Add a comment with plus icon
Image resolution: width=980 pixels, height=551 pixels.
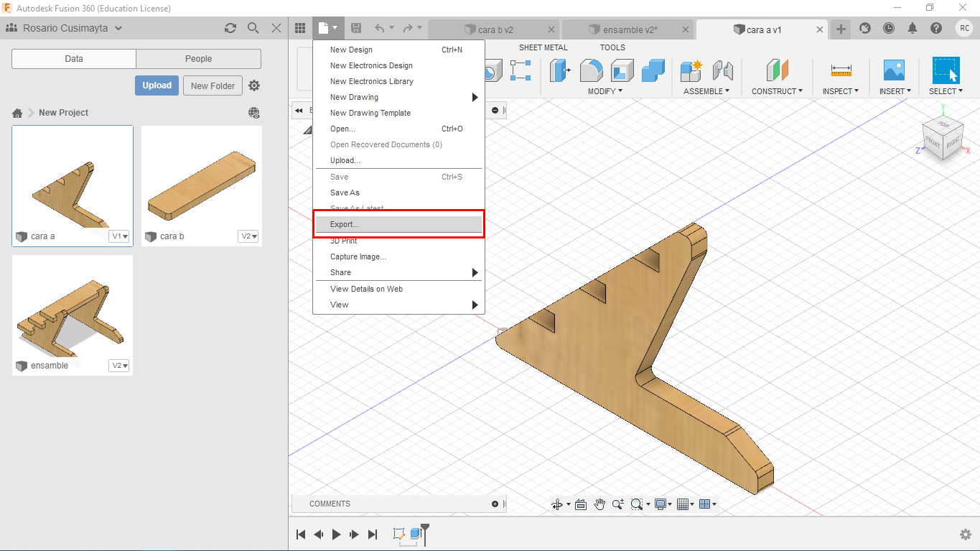point(495,504)
